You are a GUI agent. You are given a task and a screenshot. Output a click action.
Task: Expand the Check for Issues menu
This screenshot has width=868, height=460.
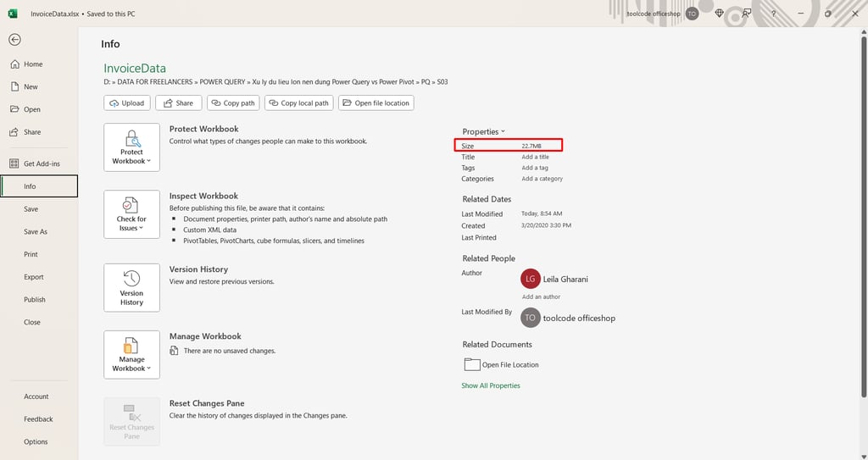[131, 214]
